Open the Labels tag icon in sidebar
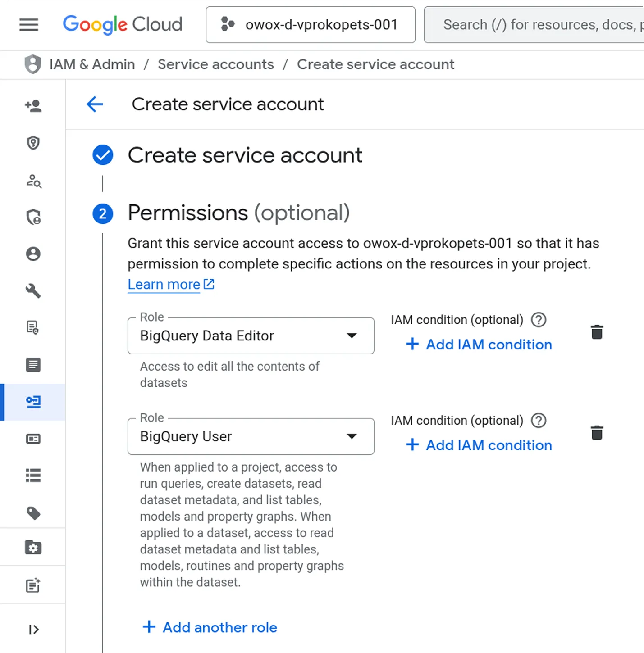The height and width of the screenshot is (653, 644). [x=33, y=513]
